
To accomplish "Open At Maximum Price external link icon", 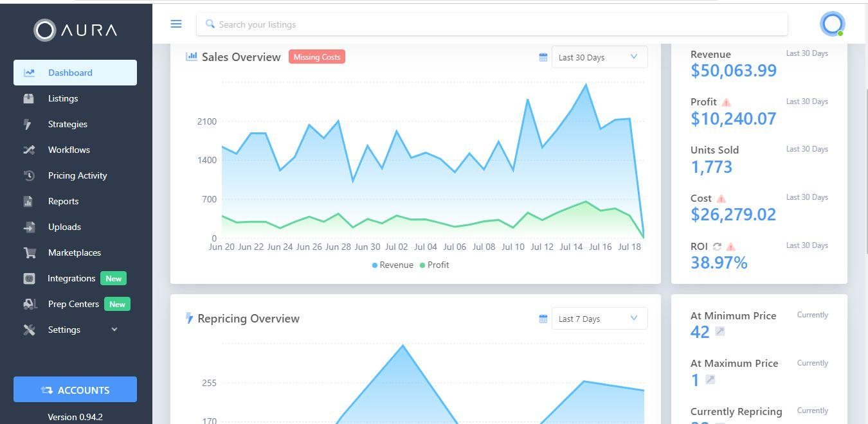I will click(x=710, y=380).
